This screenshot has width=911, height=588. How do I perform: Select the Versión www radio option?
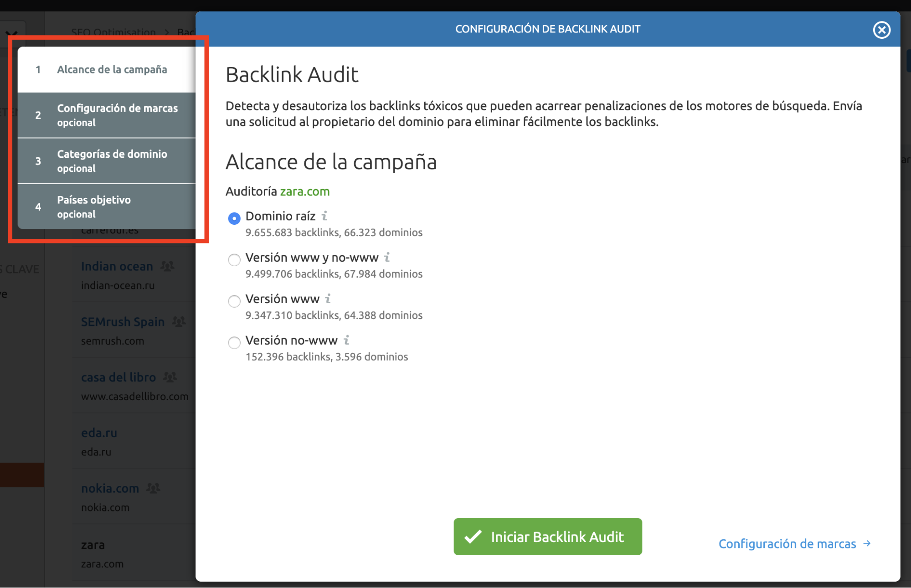pos(234,301)
